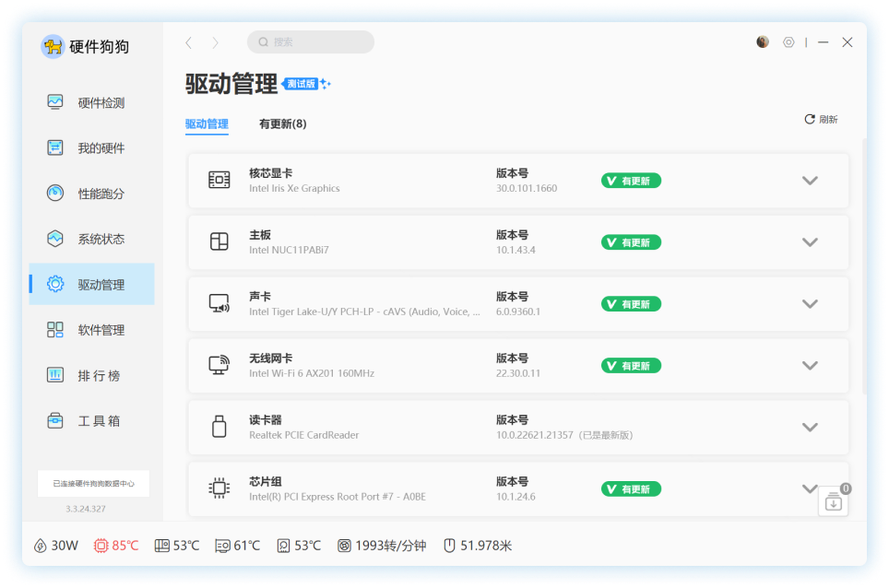Click the 硬件狗狗 dog logo icon
The image size is (889, 588).
(53, 46)
